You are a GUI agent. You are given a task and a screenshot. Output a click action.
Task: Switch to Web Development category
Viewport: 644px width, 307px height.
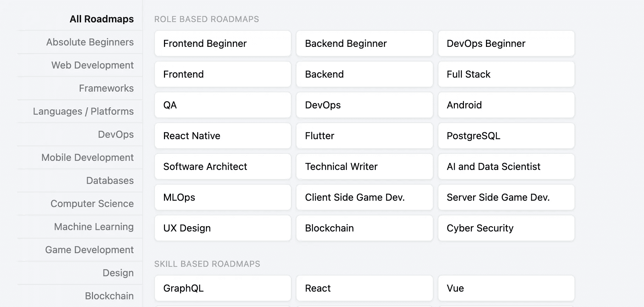pyautogui.click(x=92, y=65)
